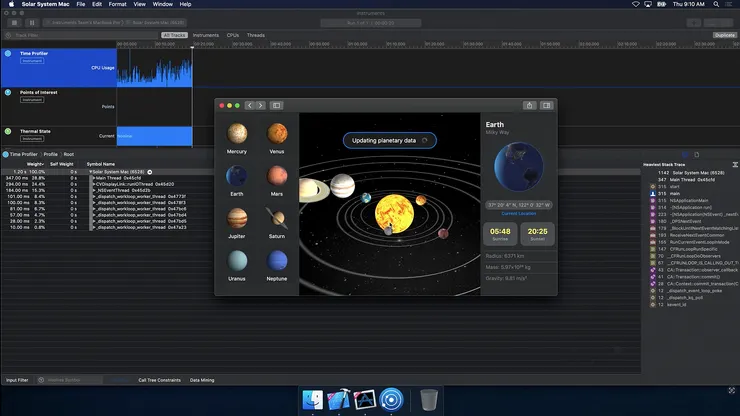Screen dimensions: 740x416
Task: Click the Call Tree Constraints button
Action: (159, 380)
